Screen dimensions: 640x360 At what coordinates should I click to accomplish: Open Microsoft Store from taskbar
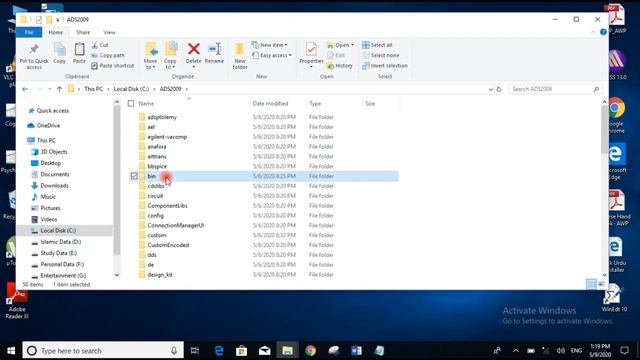(x=242, y=351)
